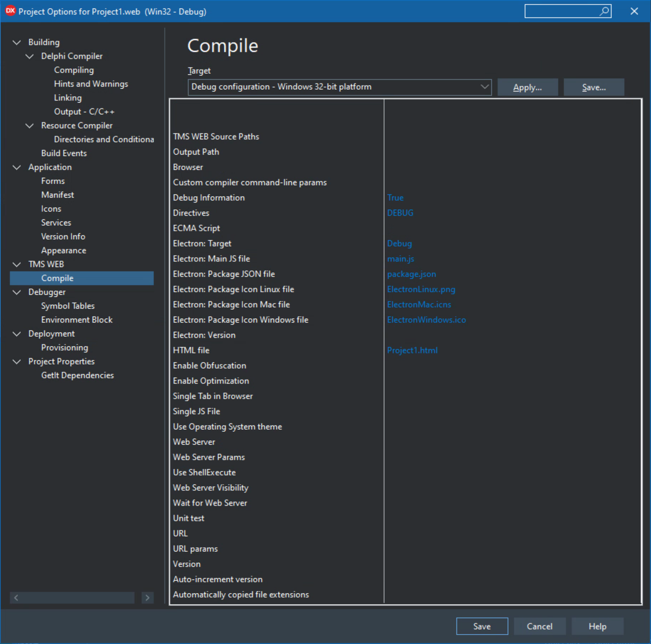The height and width of the screenshot is (644, 651).
Task: Click Debug Information value True
Action: 395,198
